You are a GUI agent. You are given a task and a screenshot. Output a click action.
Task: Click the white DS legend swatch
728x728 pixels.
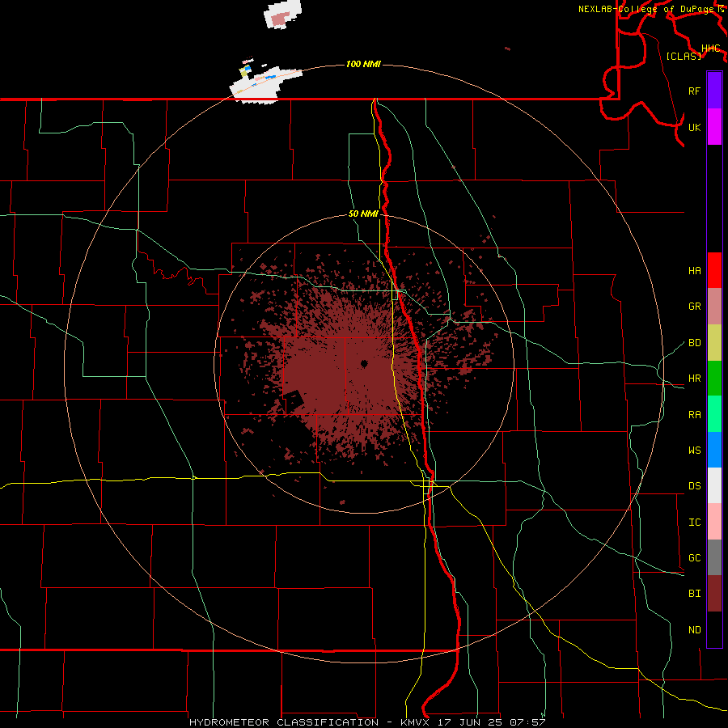pos(714,485)
